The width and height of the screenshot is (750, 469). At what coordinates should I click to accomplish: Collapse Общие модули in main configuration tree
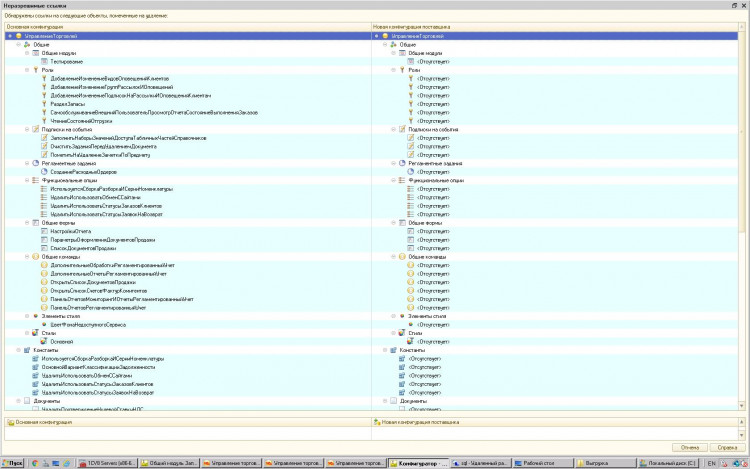click(27, 53)
